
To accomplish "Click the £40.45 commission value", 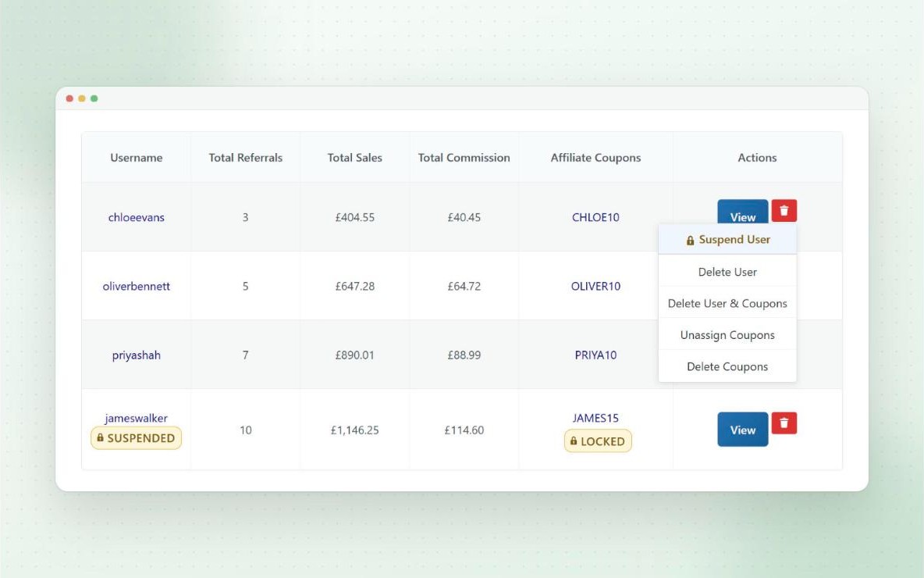I will point(464,217).
